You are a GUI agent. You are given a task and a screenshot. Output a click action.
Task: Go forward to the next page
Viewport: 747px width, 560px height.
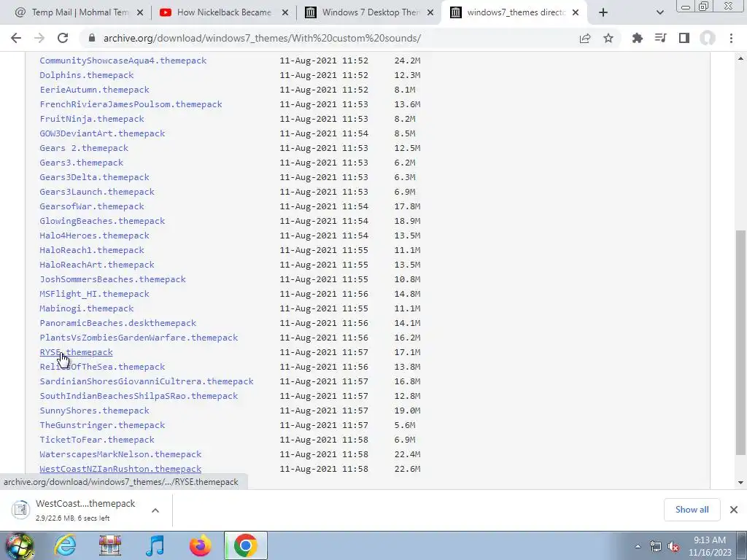pyautogui.click(x=39, y=38)
